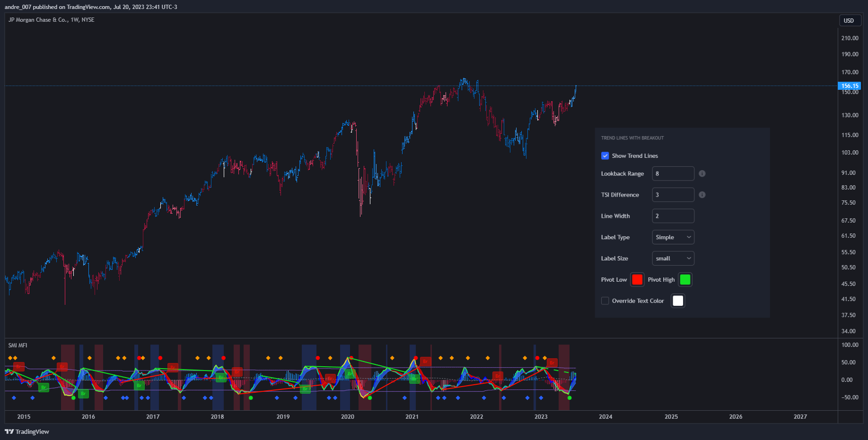Click the 130.00 price axis label
The width and height of the screenshot is (868, 440).
(x=850, y=115)
